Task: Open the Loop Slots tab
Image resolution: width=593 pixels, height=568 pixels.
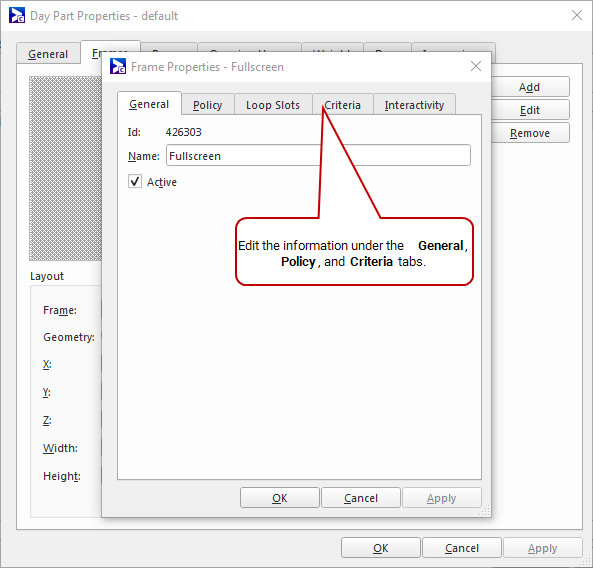Action: click(x=273, y=105)
